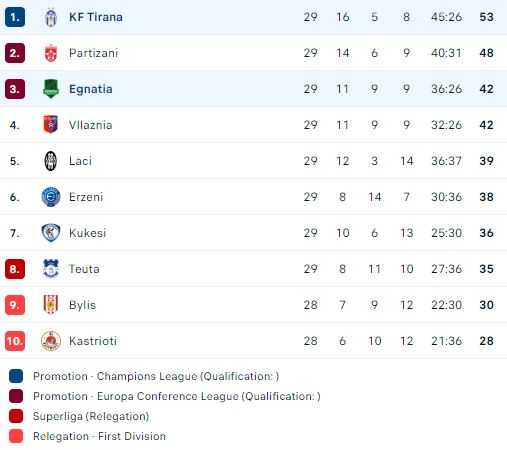Click the KF Tirana club crest
Viewport: 507px width, 450px height.
click(51, 17)
